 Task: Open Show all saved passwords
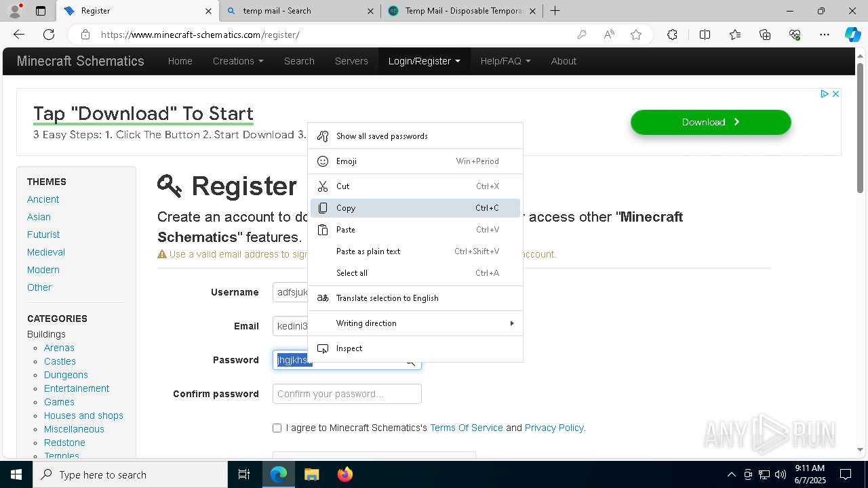[416, 136]
